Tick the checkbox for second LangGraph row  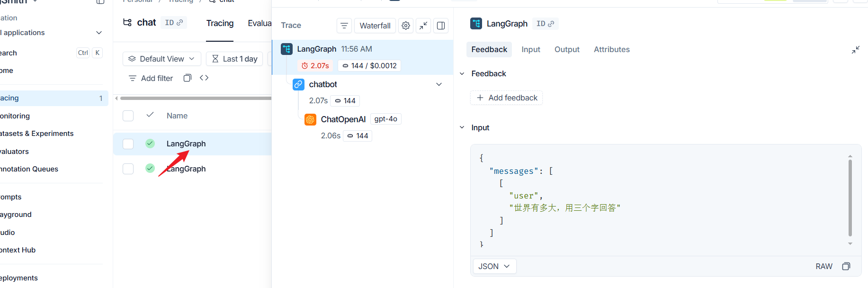[128, 169]
